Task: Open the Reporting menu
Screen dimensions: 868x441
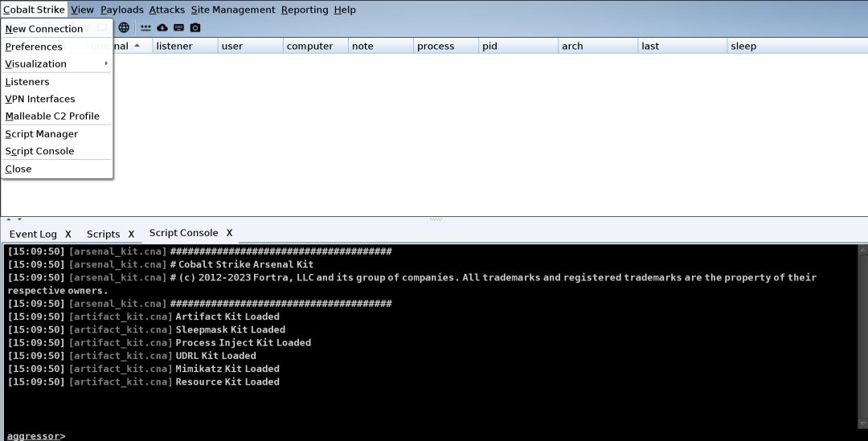Action: [305, 10]
